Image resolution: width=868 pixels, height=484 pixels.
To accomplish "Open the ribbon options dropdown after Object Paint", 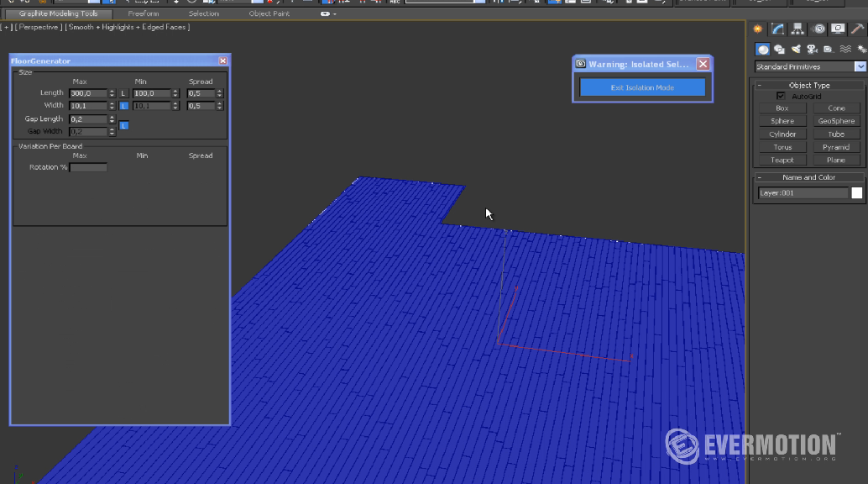I will (x=327, y=13).
